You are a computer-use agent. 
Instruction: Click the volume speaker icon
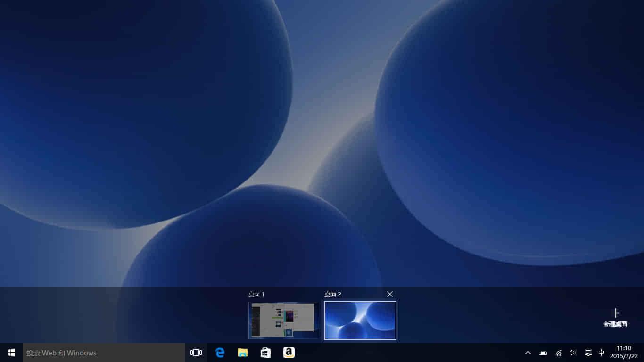coord(573,353)
